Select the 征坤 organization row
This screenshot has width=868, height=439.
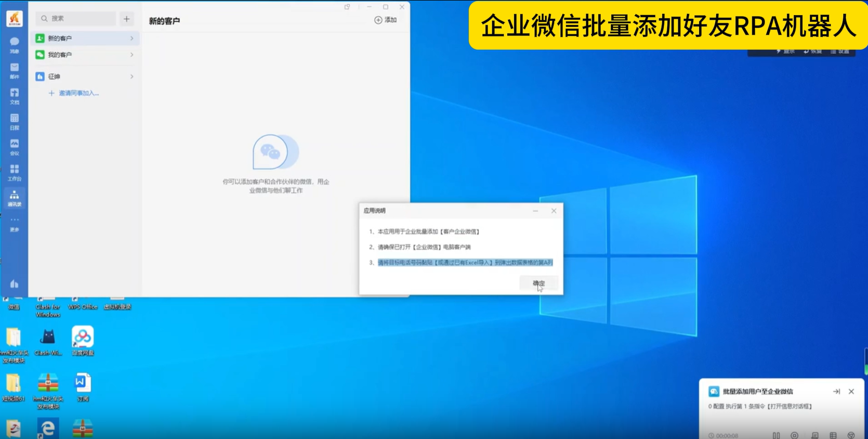click(x=85, y=76)
